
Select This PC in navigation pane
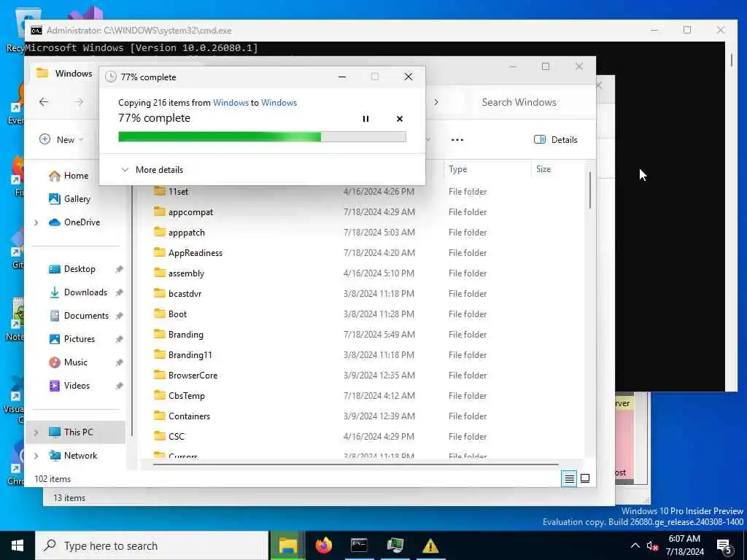(71, 432)
